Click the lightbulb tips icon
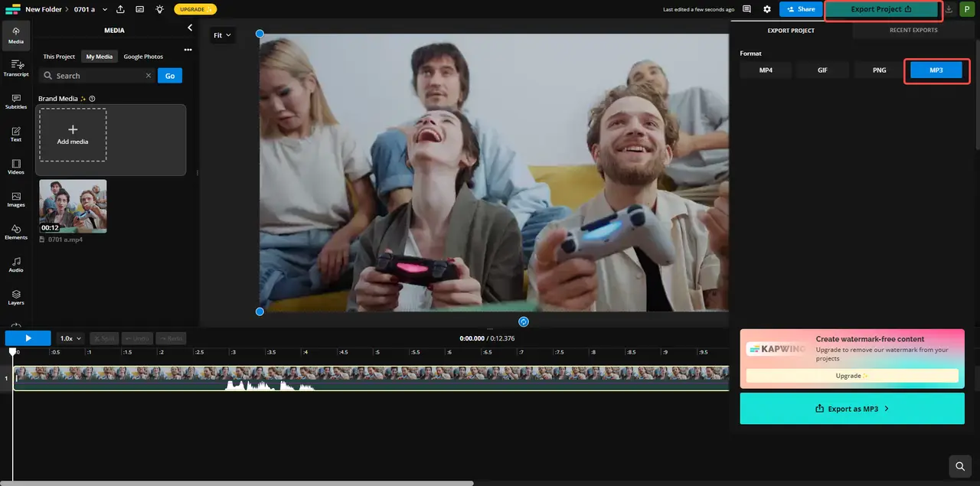This screenshot has height=486, width=980. point(159,9)
